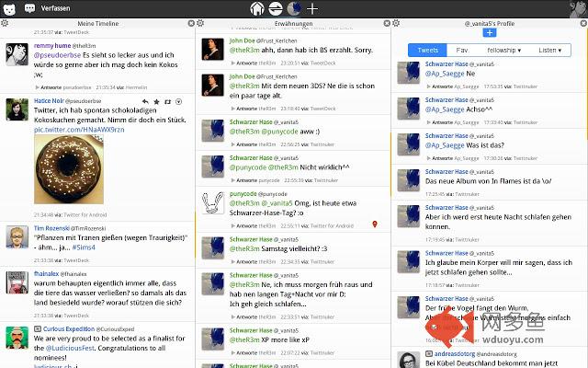The image size is (588, 368).
Task: Open settings gear of Meine Timeline column
Action: pos(5,23)
